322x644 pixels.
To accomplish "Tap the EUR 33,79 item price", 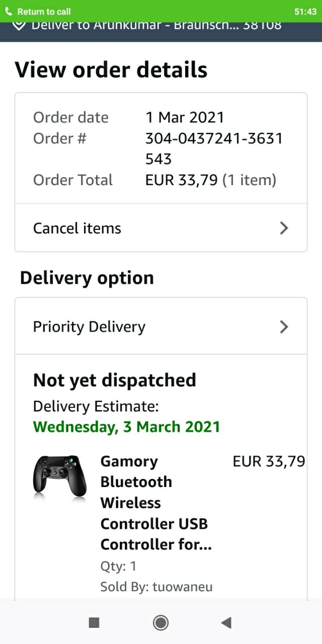I will [x=269, y=461].
